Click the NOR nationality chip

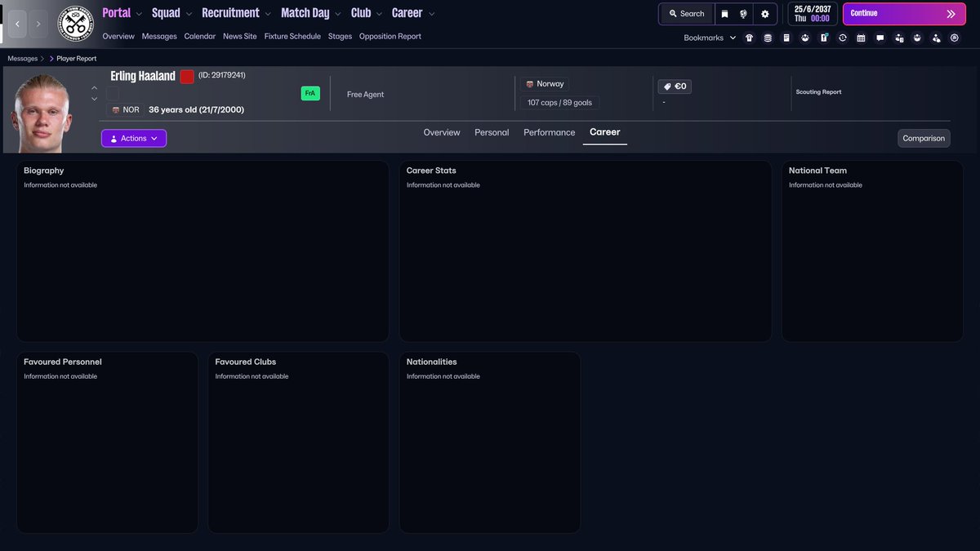point(126,109)
